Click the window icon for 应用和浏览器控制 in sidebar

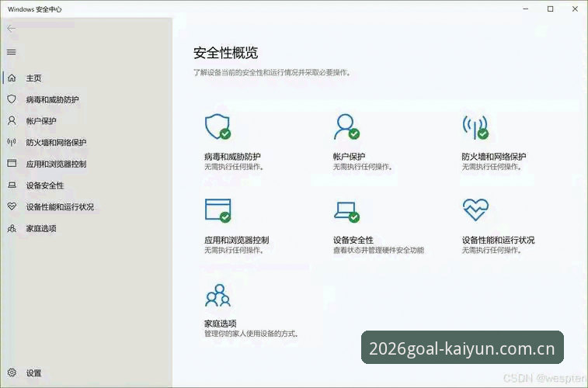coord(12,163)
